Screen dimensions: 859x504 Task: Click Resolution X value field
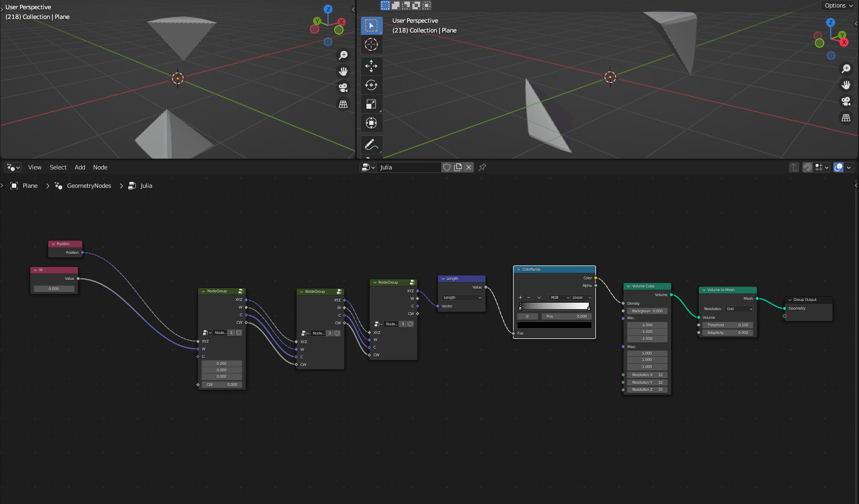tap(647, 375)
